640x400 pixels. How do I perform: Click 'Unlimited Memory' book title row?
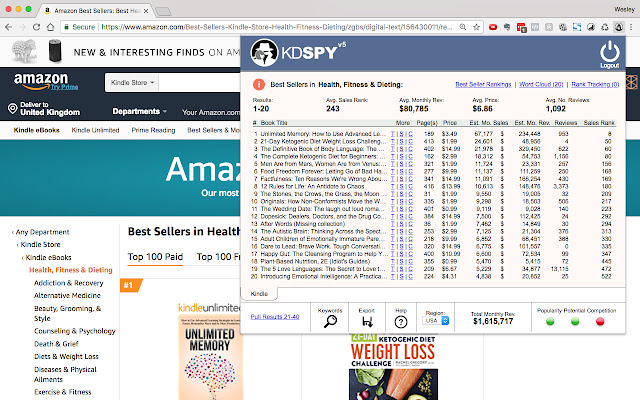323,134
